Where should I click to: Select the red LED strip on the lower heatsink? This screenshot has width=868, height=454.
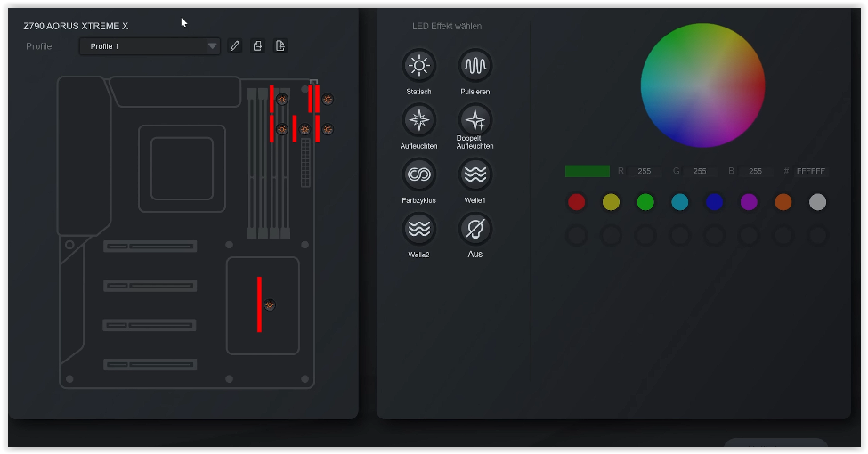coord(259,304)
